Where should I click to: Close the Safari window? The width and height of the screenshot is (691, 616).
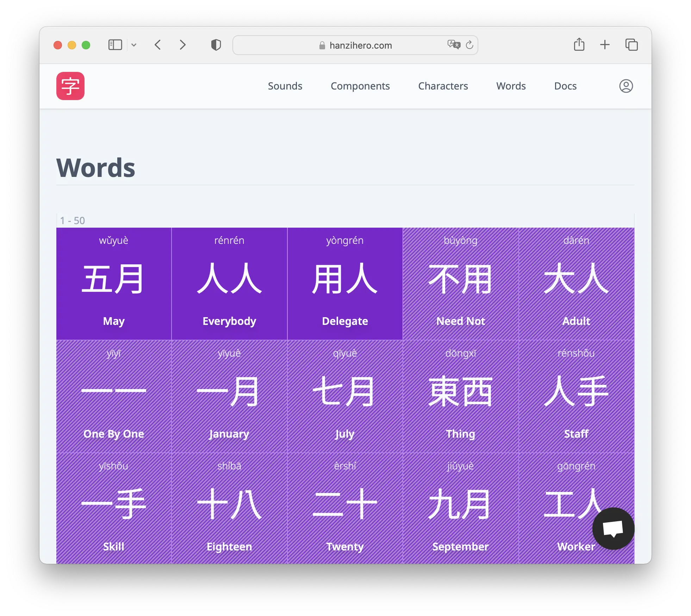click(x=58, y=45)
